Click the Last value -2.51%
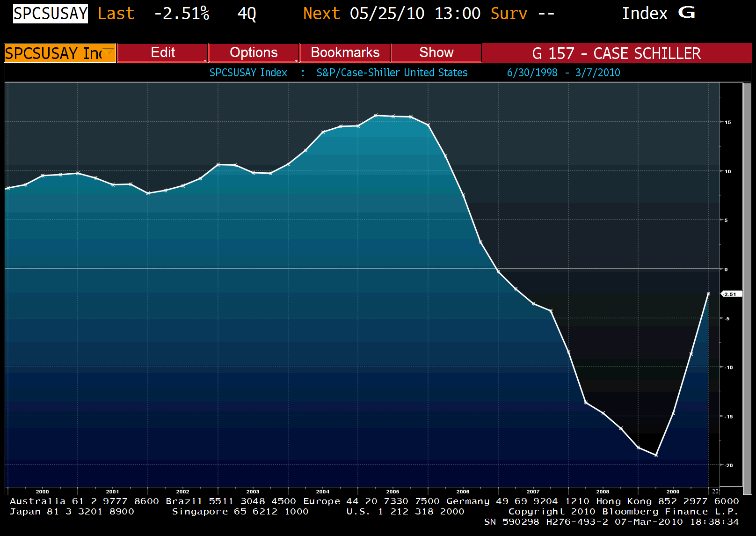The height and width of the screenshot is (536, 756). coord(182,14)
